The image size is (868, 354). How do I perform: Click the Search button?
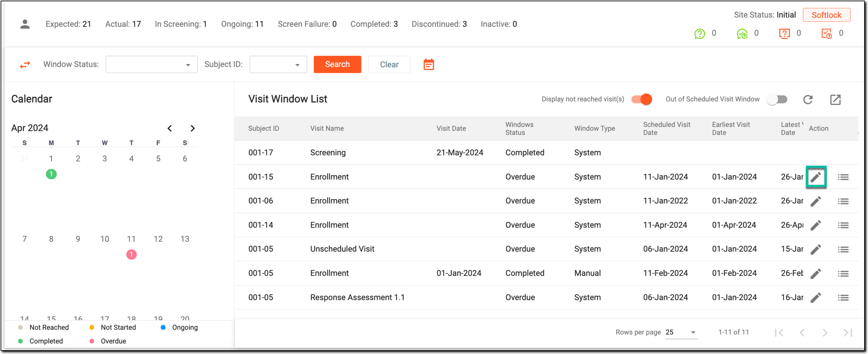337,64
